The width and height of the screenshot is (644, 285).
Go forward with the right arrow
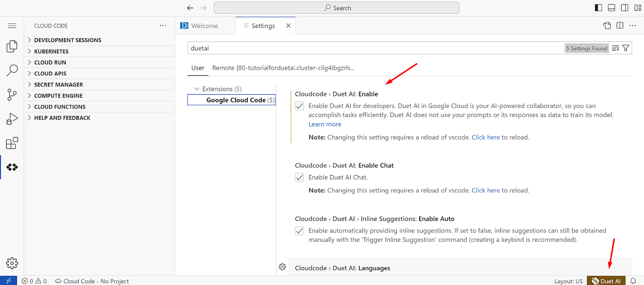pyautogui.click(x=203, y=8)
